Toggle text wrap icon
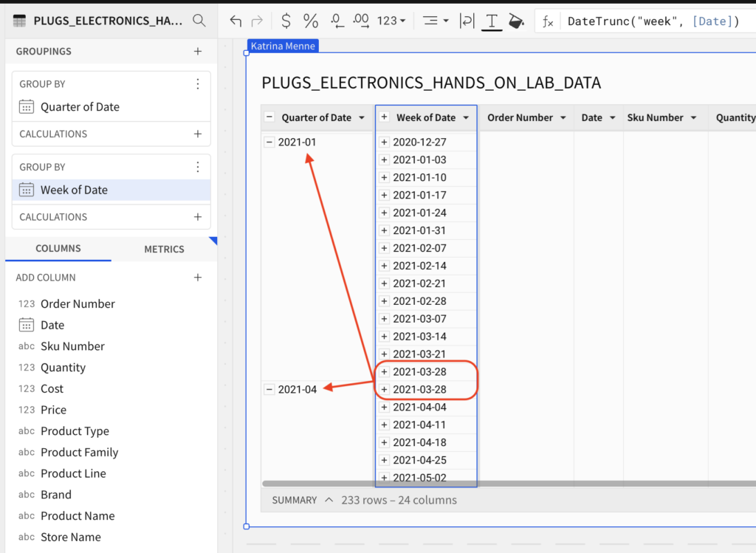The width and height of the screenshot is (756, 553). [467, 21]
